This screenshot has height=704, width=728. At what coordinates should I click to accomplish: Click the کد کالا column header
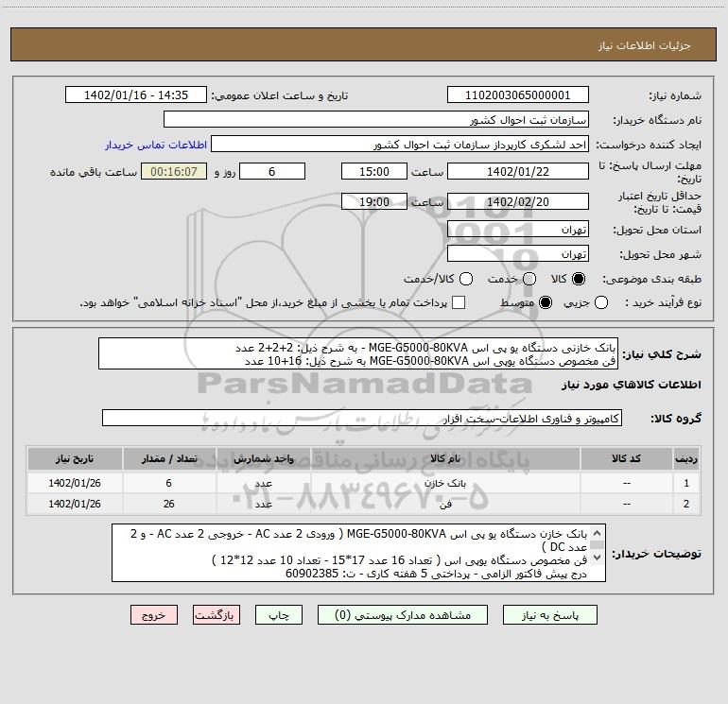pyautogui.click(x=626, y=459)
